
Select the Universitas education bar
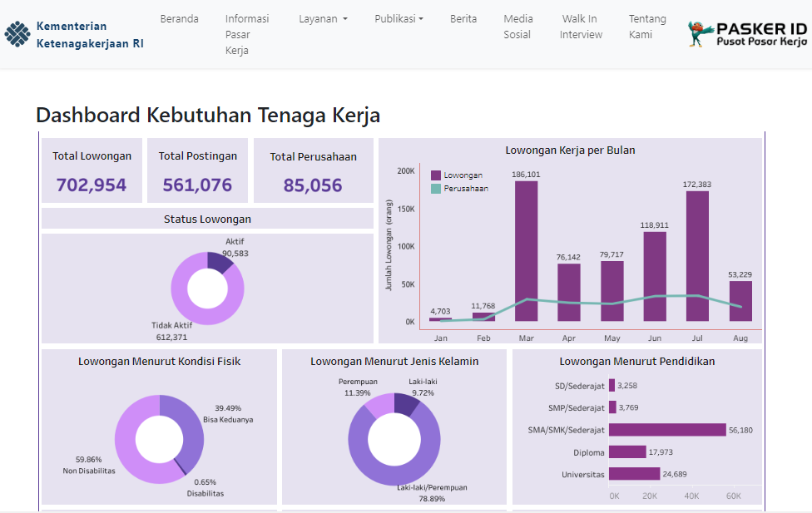(634, 474)
